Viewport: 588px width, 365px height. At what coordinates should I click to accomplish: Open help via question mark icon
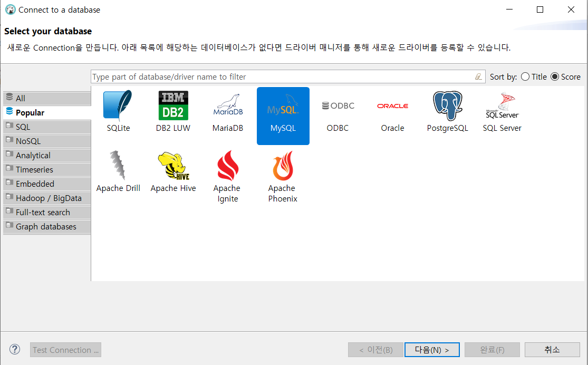point(15,349)
